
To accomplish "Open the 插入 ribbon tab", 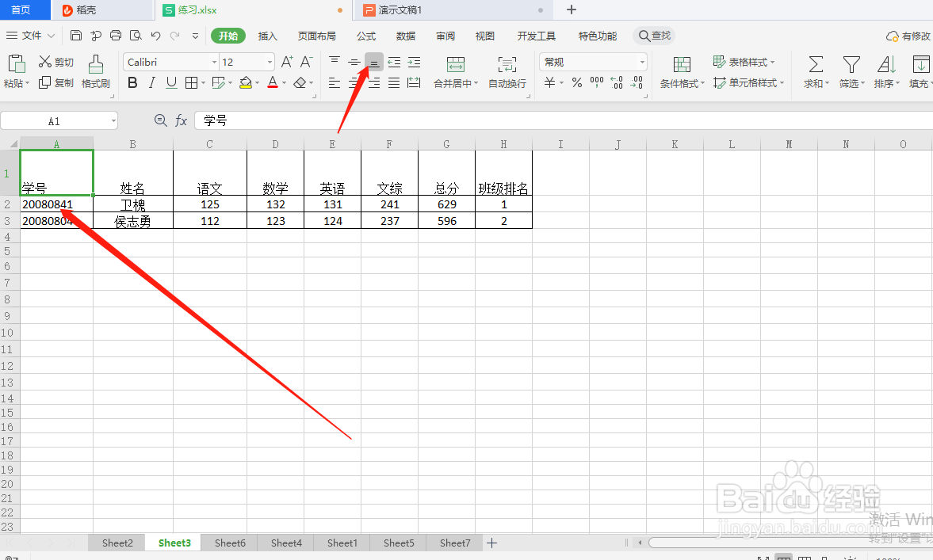I will (x=268, y=36).
